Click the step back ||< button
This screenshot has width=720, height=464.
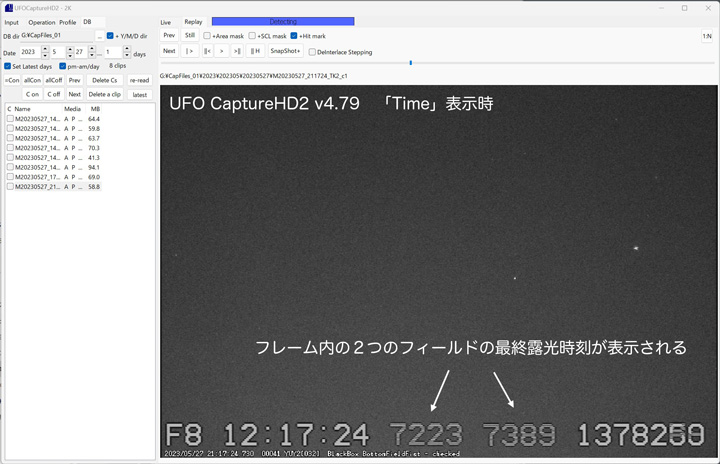207,51
